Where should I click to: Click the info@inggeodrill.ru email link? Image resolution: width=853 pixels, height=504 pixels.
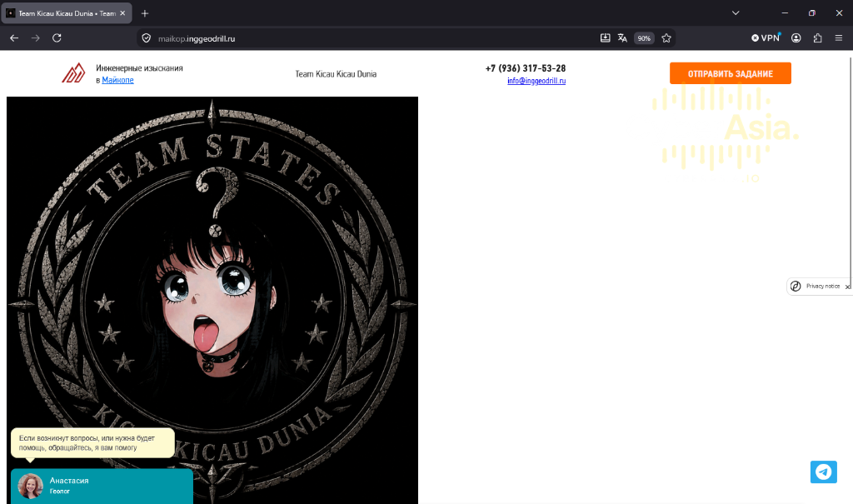point(536,81)
